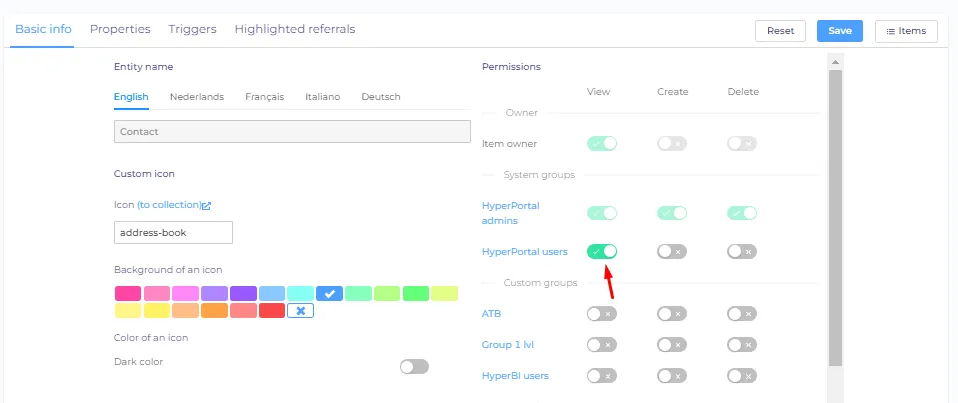This screenshot has width=958, height=403.
Task: Enable Create permission for HyperBI users
Action: pos(672,376)
